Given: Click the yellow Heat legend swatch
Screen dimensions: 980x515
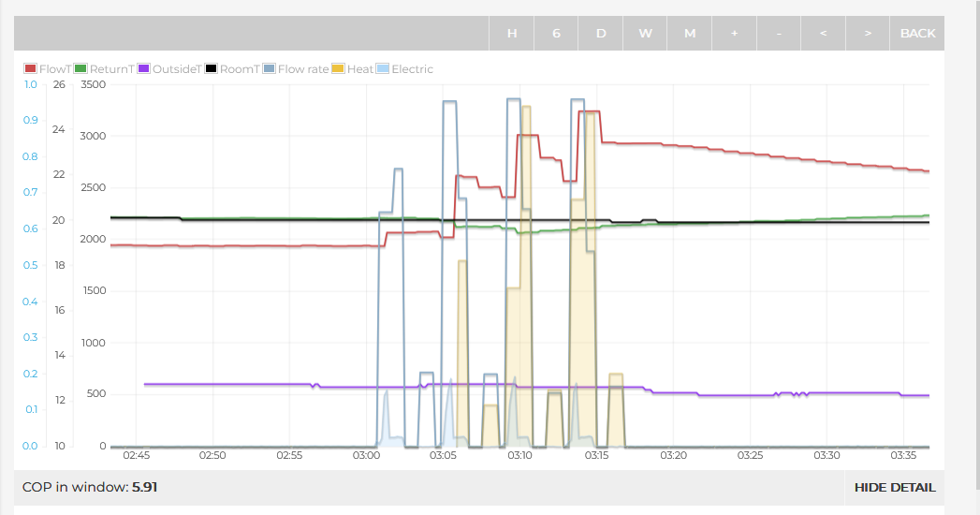Looking at the screenshot, I should 339,69.
